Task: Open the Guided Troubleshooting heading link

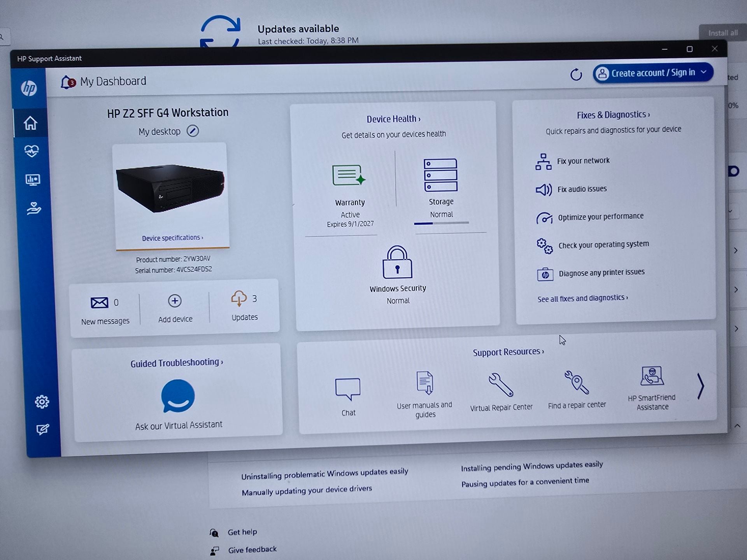Action: 177,363
